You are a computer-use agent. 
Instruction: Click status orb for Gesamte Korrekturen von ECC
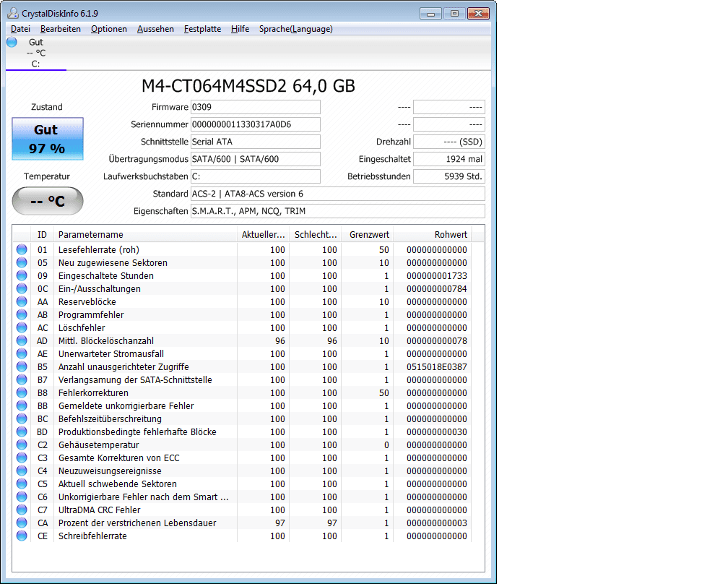point(22,458)
